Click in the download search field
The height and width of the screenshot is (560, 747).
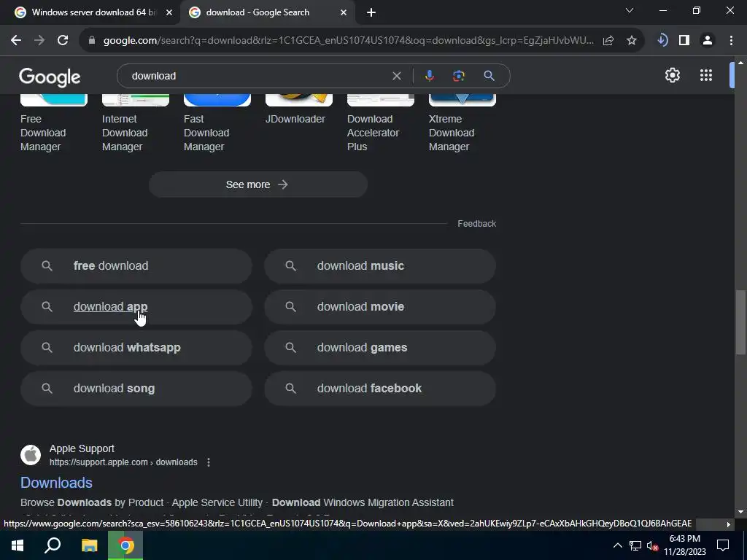tap(258, 76)
